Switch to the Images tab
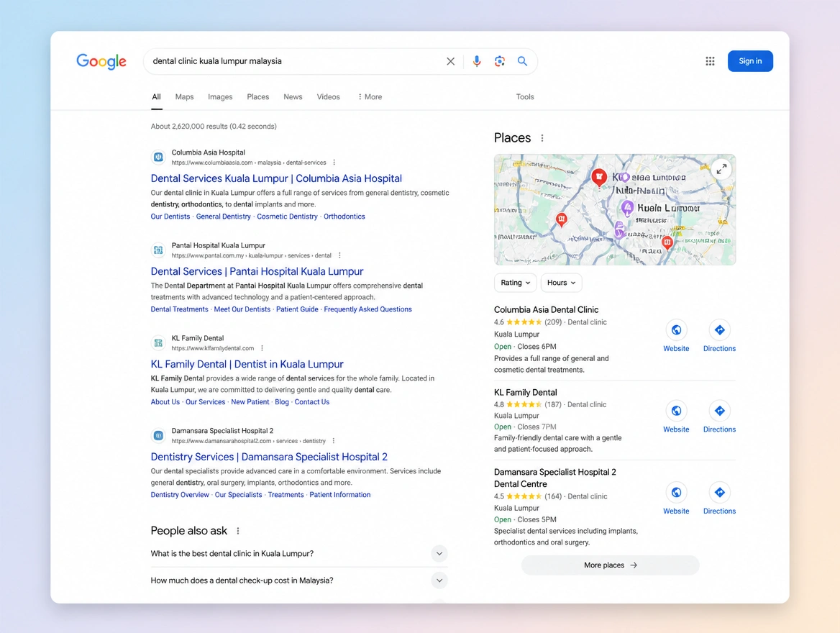This screenshot has height=633, width=840. click(x=220, y=97)
